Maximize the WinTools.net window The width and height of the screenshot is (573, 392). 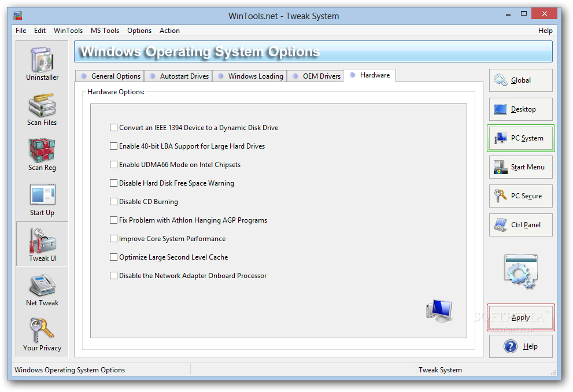(524, 14)
